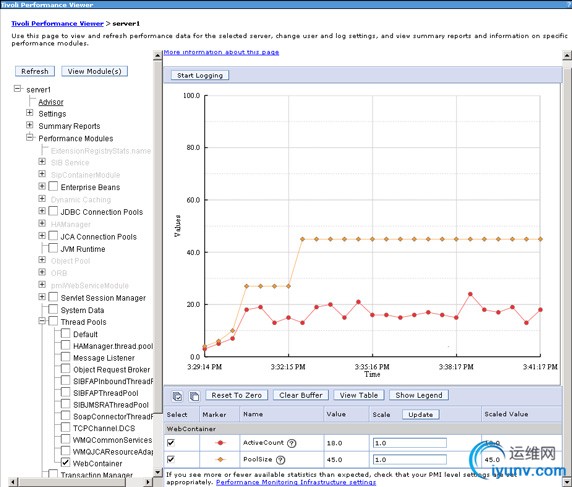This screenshot has width=572, height=487.
Task: Click the Start Logging button
Action: click(200, 76)
